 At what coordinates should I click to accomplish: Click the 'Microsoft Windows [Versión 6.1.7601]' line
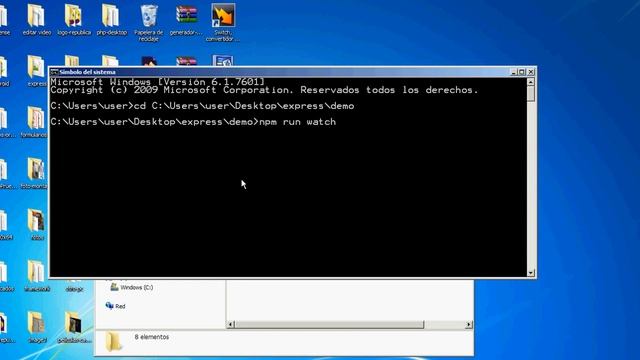pyautogui.click(x=158, y=82)
